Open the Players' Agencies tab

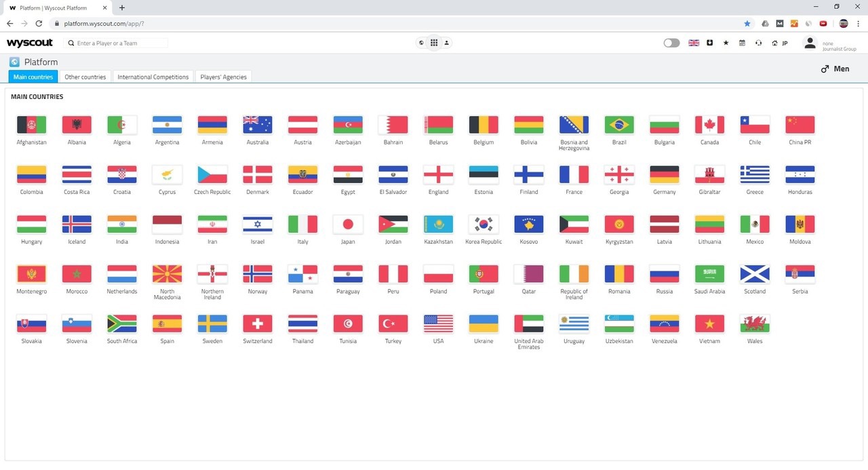(224, 77)
